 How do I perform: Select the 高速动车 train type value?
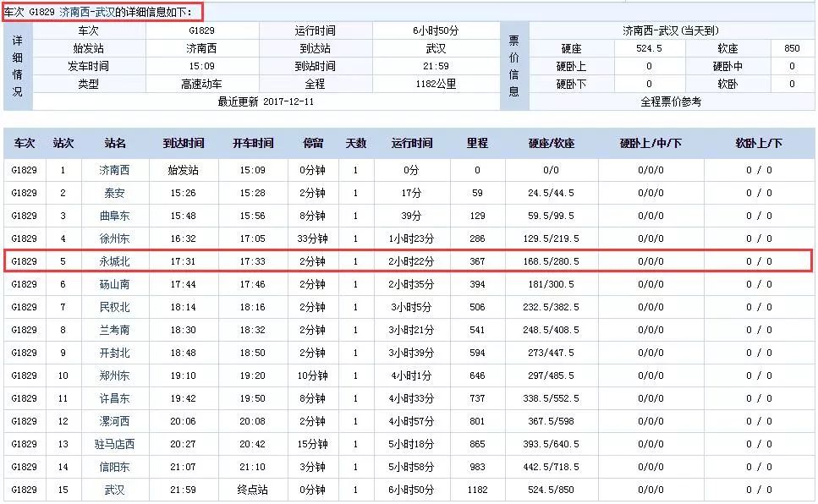pos(201,84)
